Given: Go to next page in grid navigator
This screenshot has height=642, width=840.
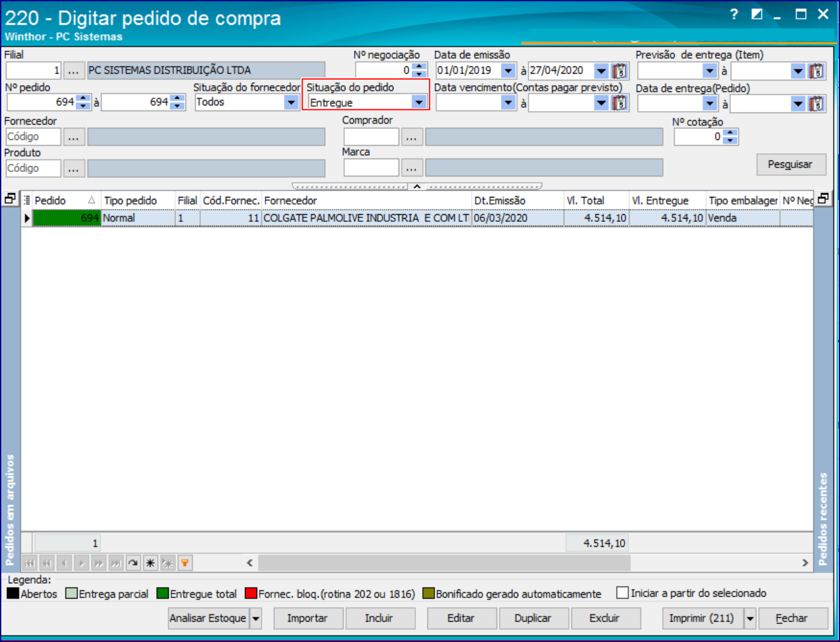Looking at the screenshot, I should tap(99, 563).
